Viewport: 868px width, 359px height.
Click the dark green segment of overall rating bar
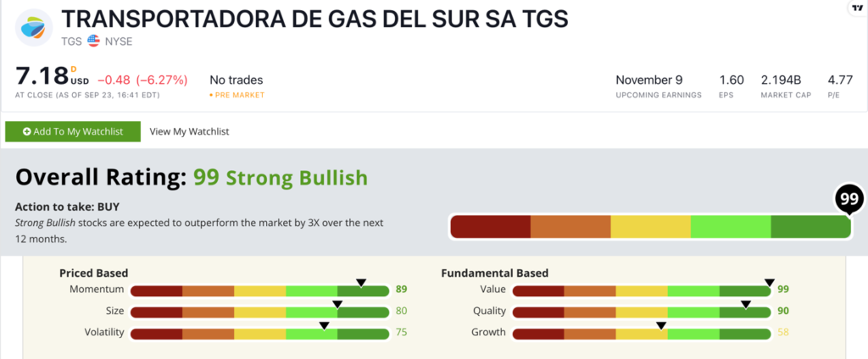pyautogui.click(x=810, y=227)
